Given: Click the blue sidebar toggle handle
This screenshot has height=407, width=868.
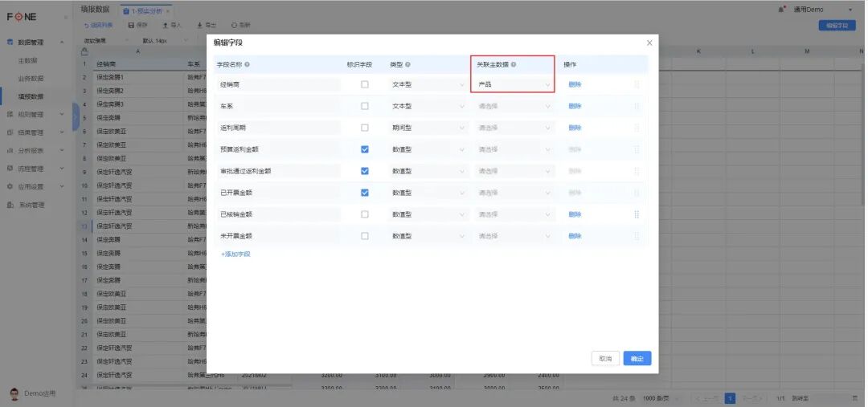Looking at the screenshot, I should (x=76, y=116).
